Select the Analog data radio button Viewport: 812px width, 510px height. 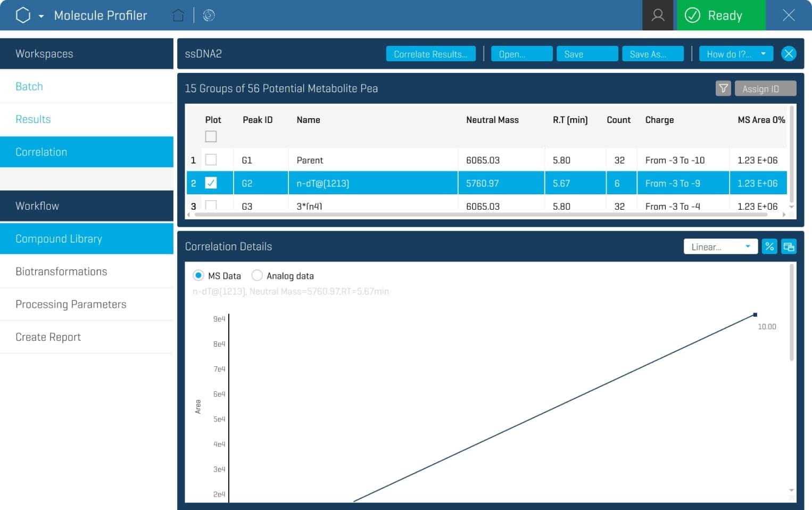[x=257, y=275]
